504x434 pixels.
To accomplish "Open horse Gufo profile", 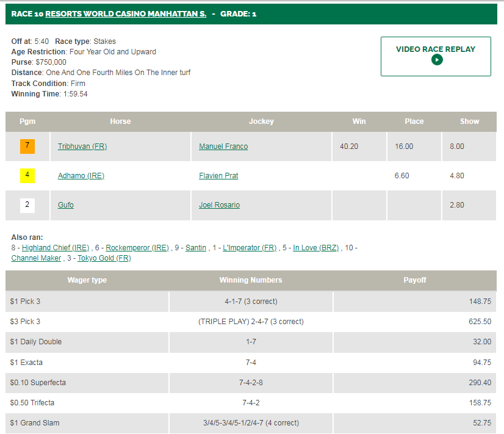I will [66, 205].
